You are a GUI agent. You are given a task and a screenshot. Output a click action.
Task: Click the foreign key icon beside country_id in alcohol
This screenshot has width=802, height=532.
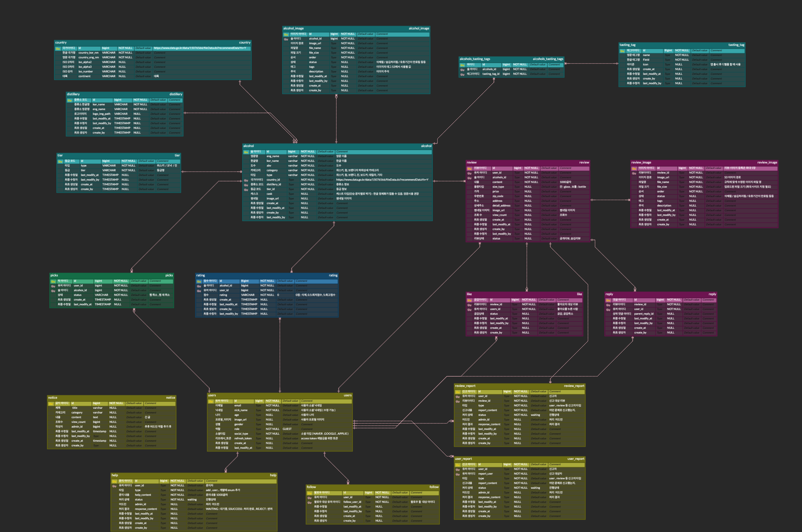click(x=246, y=180)
